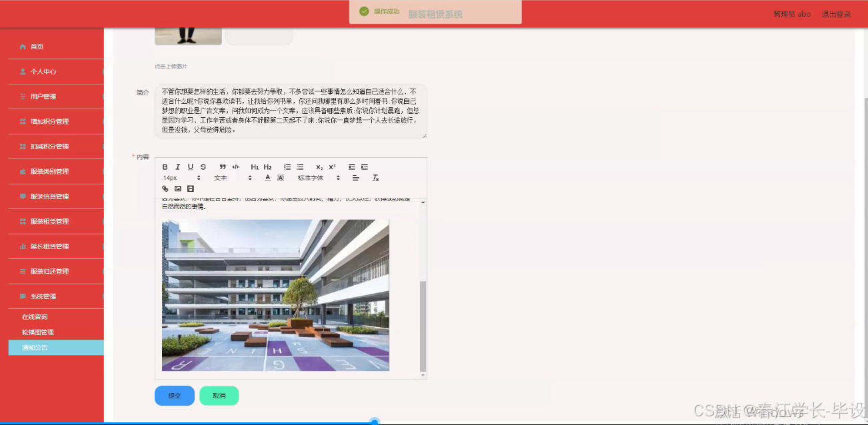Open the font color picker
Screen dimensions: 868x425
pos(268,178)
